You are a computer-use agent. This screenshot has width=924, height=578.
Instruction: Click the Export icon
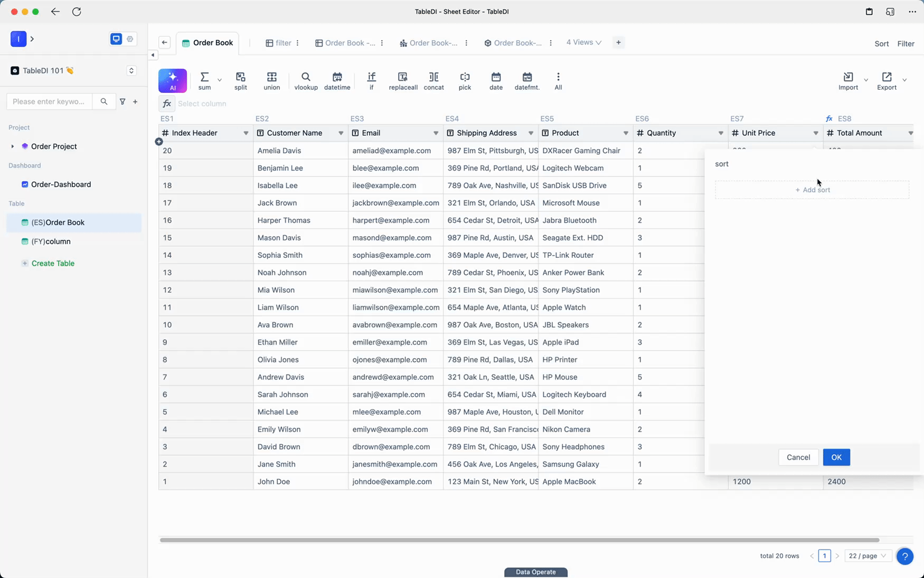click(x=887, y=77)
